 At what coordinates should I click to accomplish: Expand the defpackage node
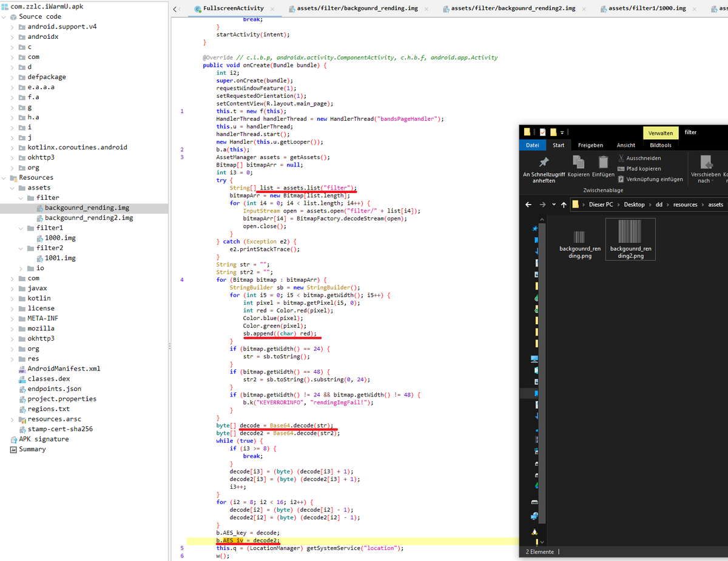(x=13, y=77)
